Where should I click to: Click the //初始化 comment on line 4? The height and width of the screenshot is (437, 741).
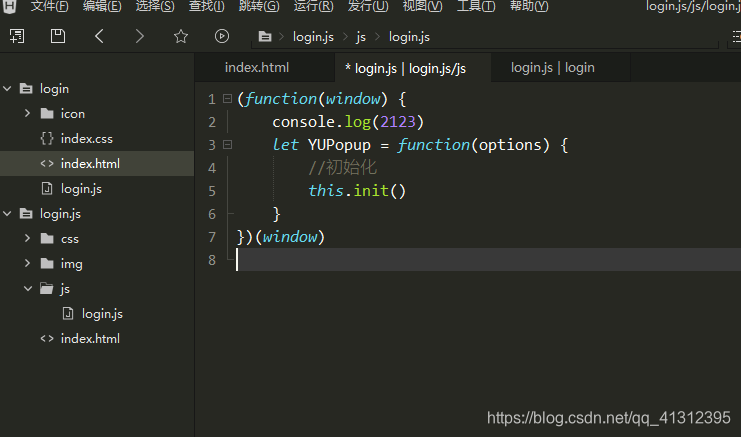click(x=343, y=167)
